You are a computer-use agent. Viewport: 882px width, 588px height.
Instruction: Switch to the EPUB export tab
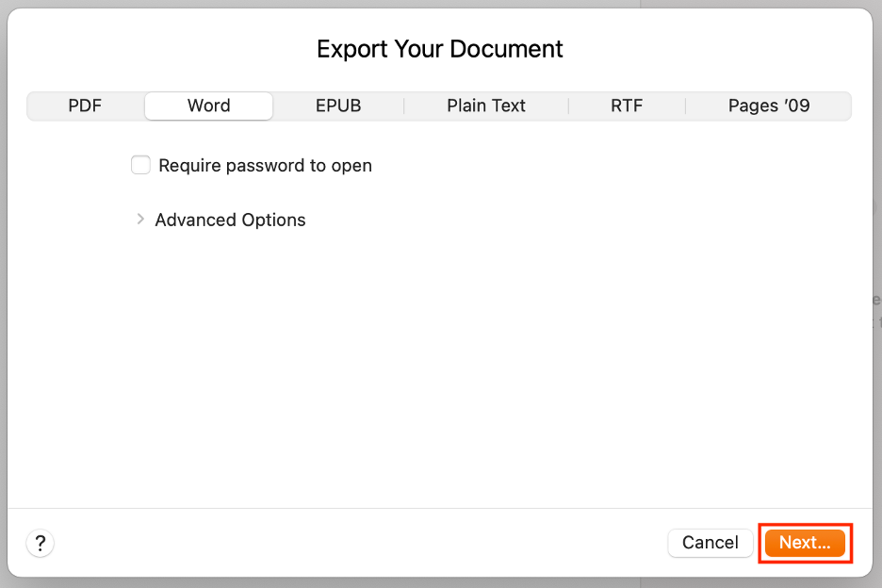click(x=338, y=106)
